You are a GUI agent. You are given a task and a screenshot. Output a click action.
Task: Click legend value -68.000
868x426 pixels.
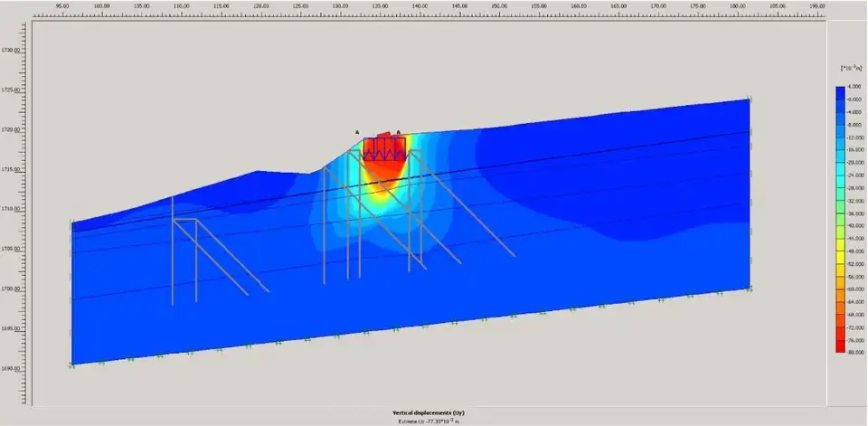click(x=854, y=315)
